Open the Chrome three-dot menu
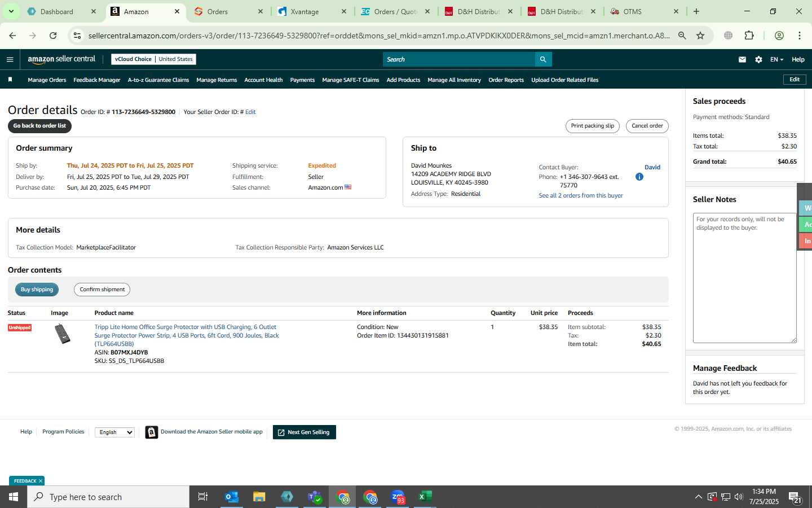 click(799, 36)
